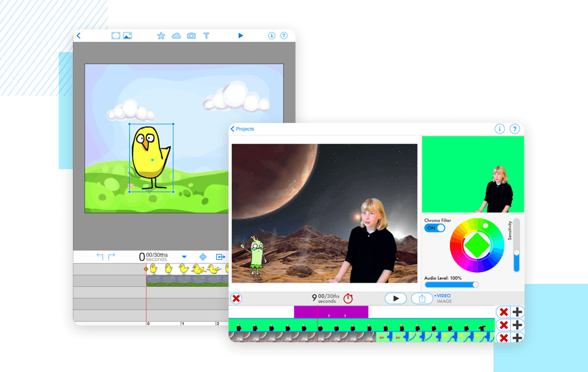Screen dimensions: 588x372
Task: Click the 0 seconds time readout in animation timeline
Action: [153, 257]
